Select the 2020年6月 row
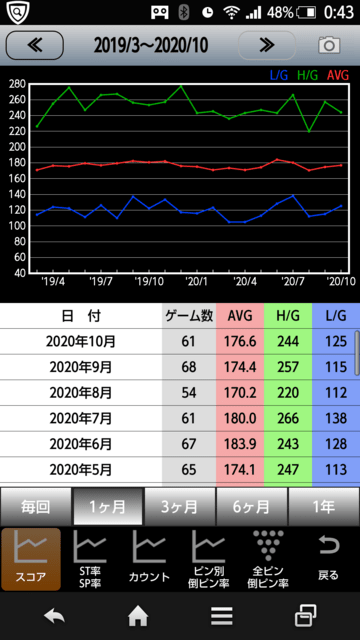 pos(180,444)
